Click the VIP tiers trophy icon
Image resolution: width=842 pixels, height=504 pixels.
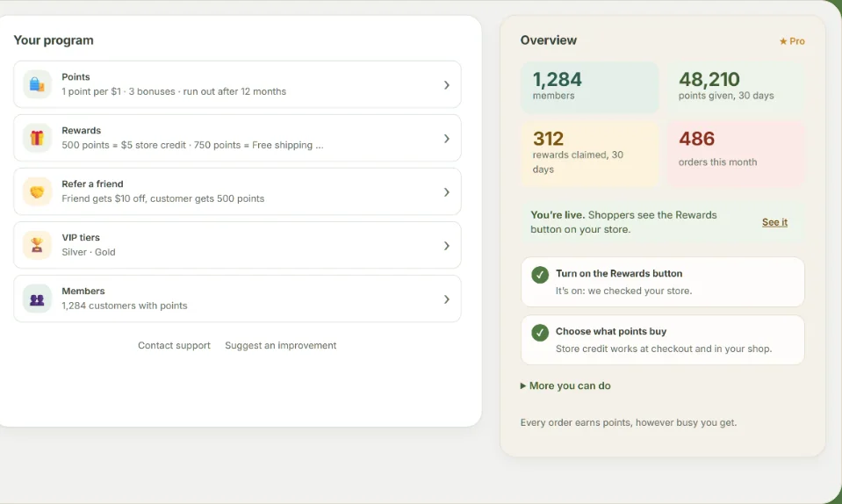point(37,245)
